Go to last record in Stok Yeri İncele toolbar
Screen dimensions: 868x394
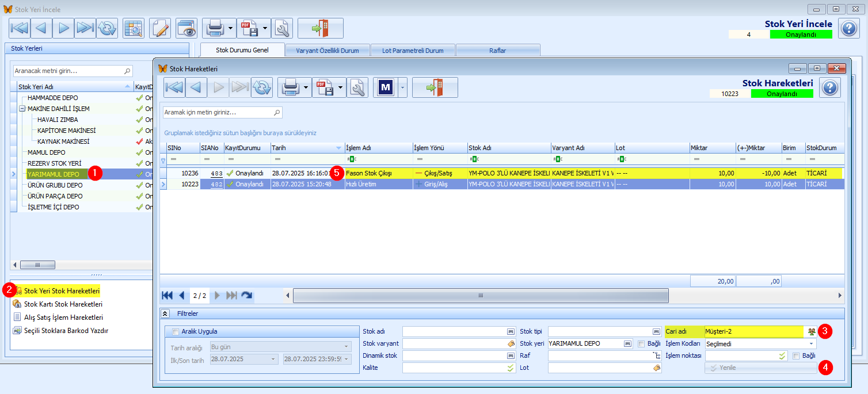tap(85, 28)
